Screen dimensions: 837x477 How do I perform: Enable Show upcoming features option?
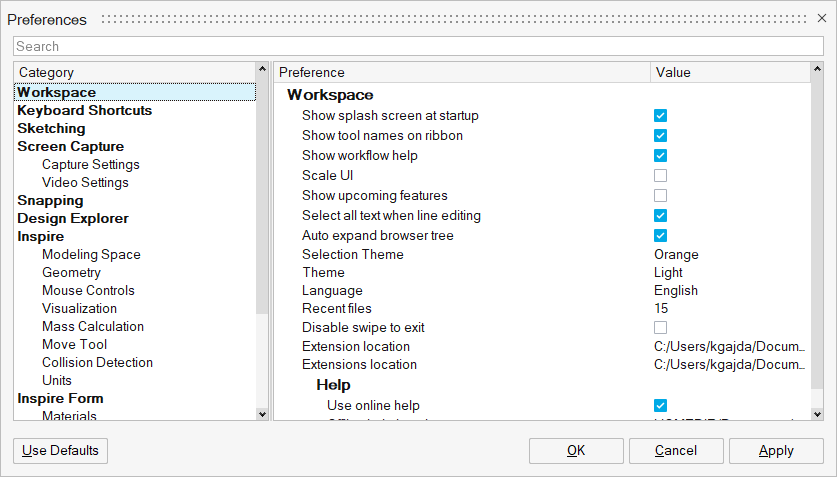[x=660, y=196]
